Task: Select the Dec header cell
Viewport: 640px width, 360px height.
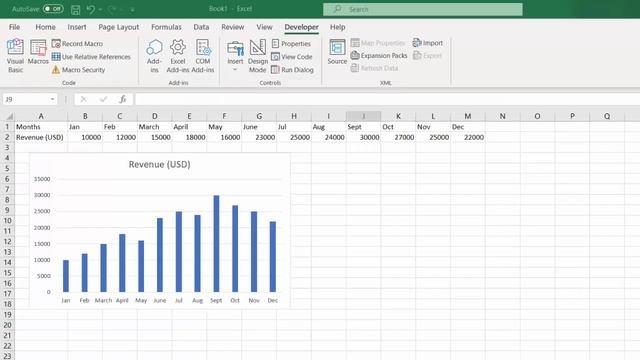Action: click(468, 127)
